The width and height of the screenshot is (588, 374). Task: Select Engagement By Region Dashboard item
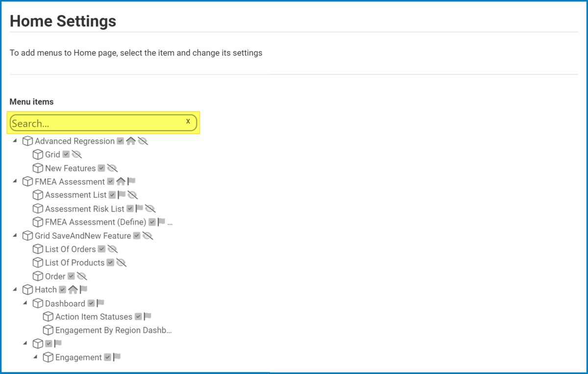[x=113, y=330]
